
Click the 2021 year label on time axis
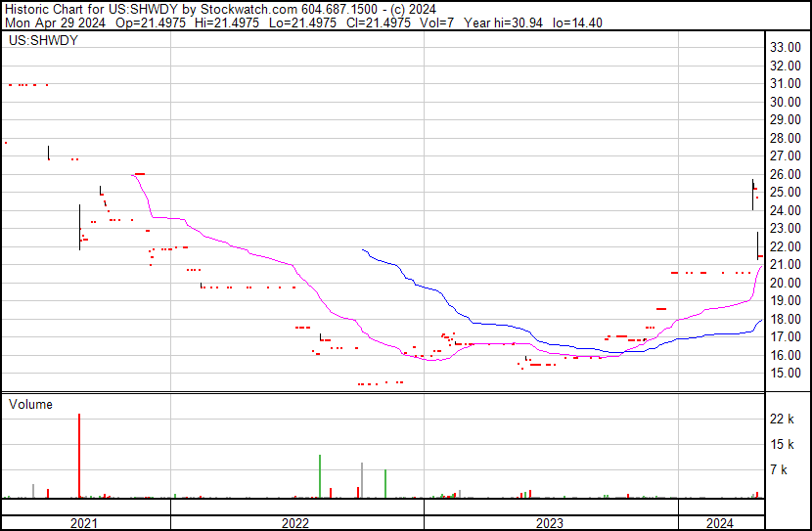click(84, 523)
